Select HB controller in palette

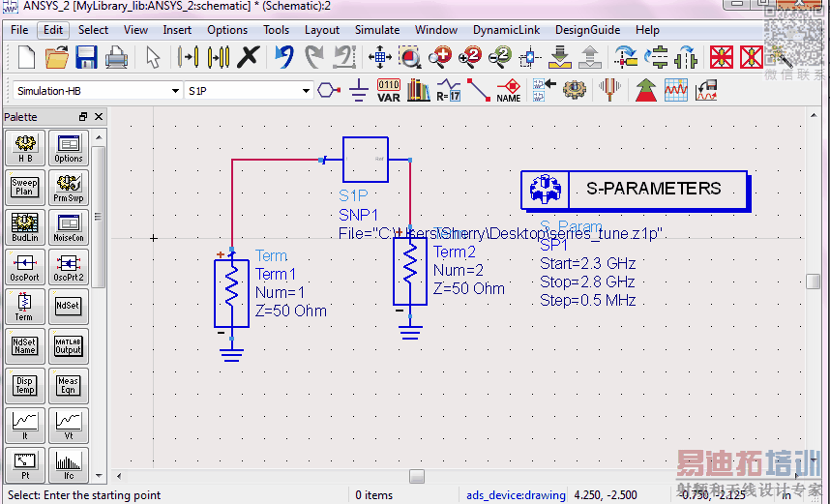(25, 148)
